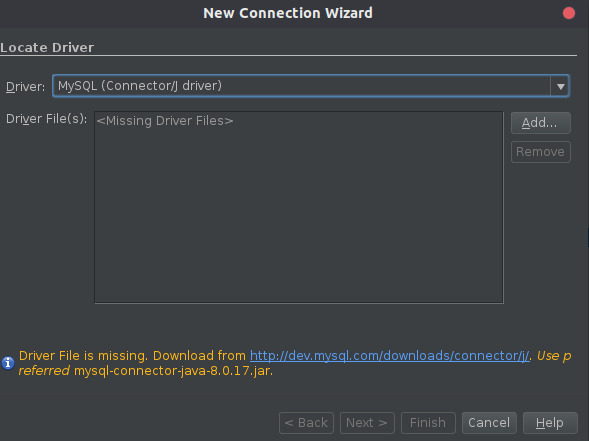Cancel the New Connection Wizard
Screen dimensions: 589x441
[x=489, y=423]
